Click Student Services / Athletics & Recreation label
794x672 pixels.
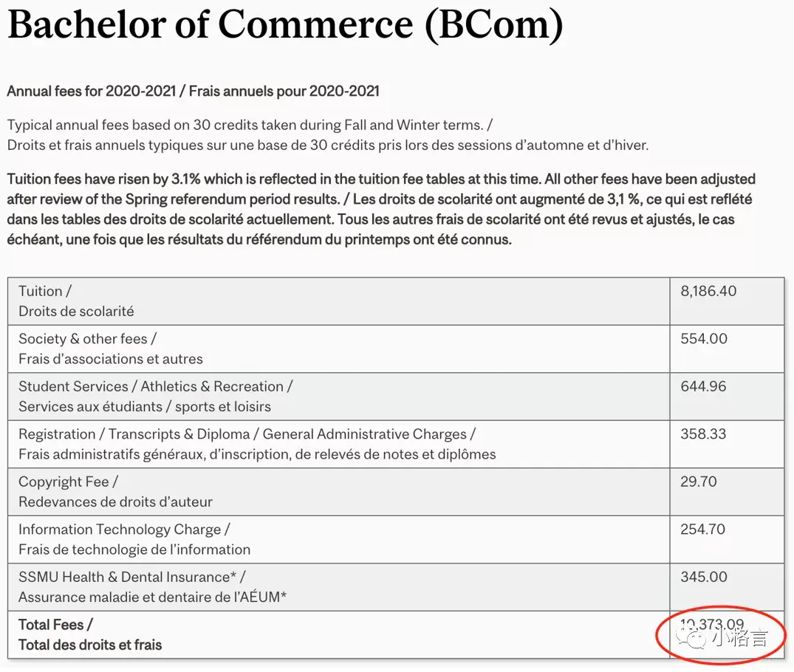[155, 387]
